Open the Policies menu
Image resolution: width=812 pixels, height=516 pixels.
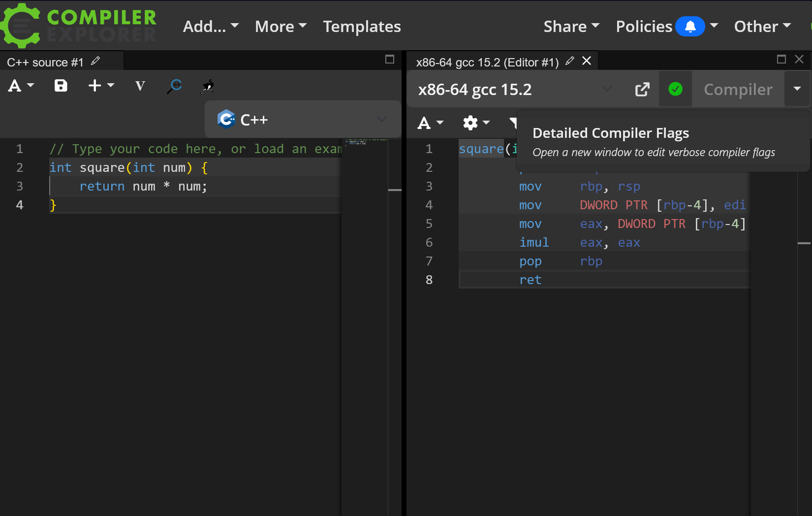coord(644,26)
